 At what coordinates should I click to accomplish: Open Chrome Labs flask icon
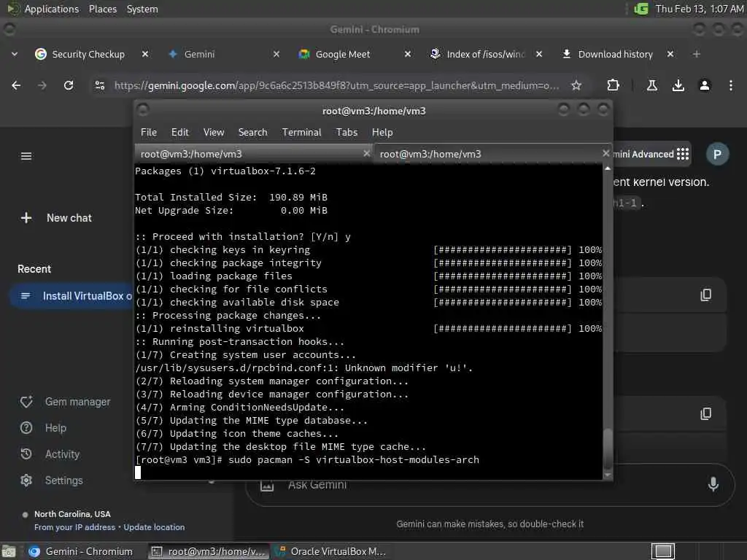pyautogui.click(x=652, y=85)
